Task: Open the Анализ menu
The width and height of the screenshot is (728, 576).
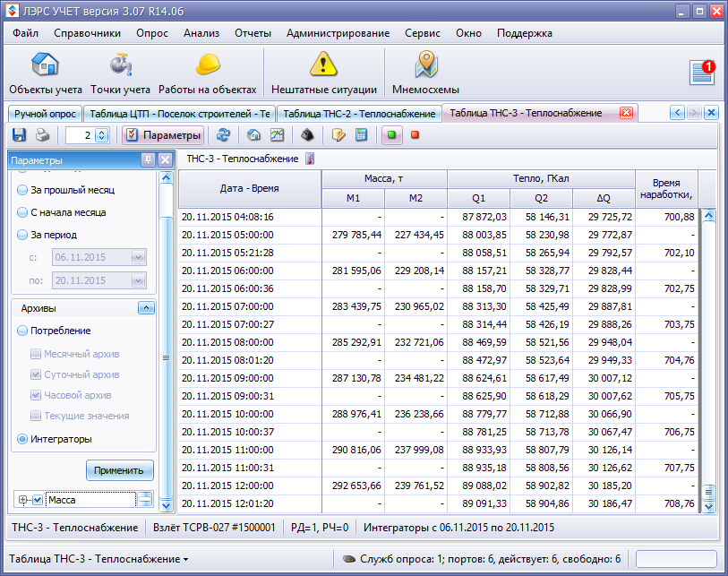Action: pos(201,33)
